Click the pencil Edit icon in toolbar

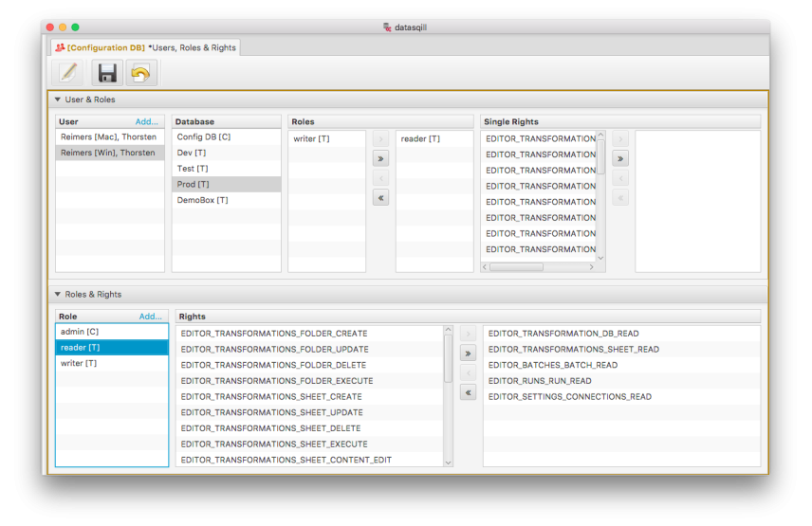tap(69, 73)
